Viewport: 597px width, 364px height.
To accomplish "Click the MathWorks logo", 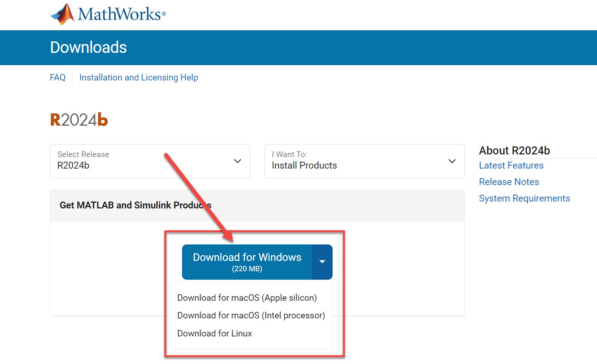I will point(108,15).
